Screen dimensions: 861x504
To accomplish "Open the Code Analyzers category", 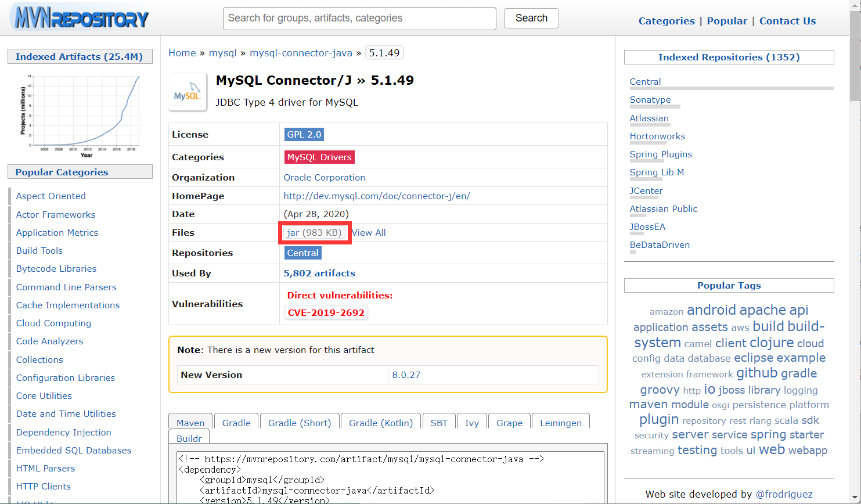I will point(49,341).
